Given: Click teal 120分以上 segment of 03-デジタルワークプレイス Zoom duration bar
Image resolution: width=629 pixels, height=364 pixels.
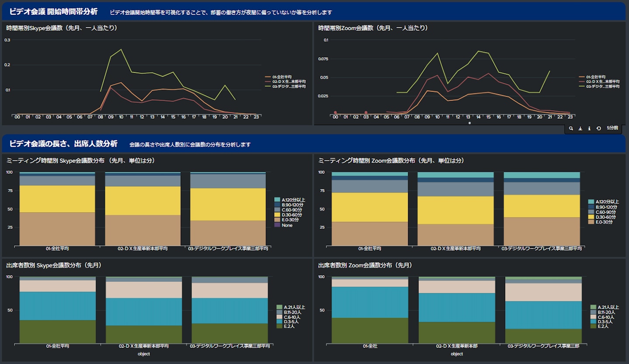Looking at the screenshot, I should [542, 175].
